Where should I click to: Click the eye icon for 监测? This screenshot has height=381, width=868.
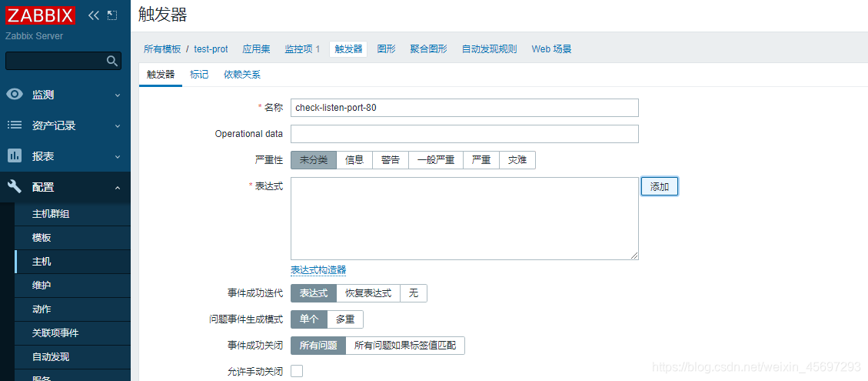pos(15,94)
